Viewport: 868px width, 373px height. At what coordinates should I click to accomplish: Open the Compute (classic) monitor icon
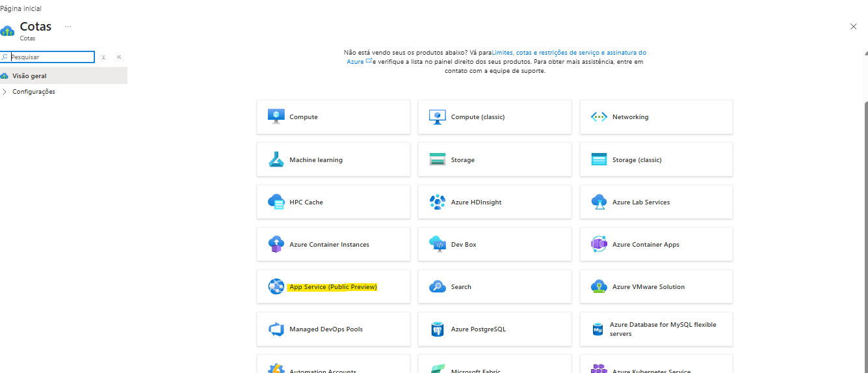(x=438, y=117)
